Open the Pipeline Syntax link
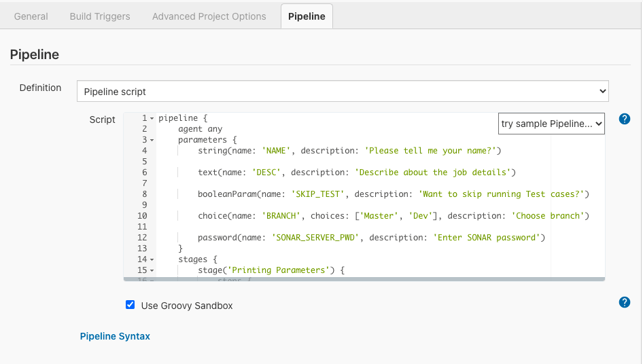643x364 pixels. 115,336
